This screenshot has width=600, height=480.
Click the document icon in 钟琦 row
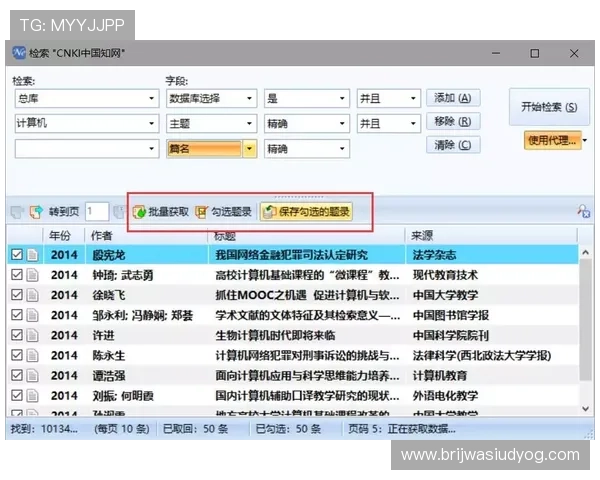point(33,275)
